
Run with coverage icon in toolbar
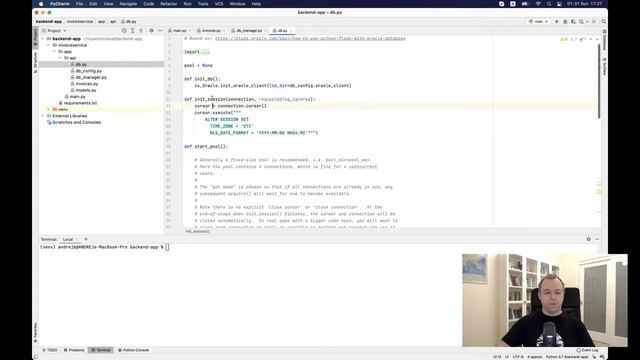point(573,22)
